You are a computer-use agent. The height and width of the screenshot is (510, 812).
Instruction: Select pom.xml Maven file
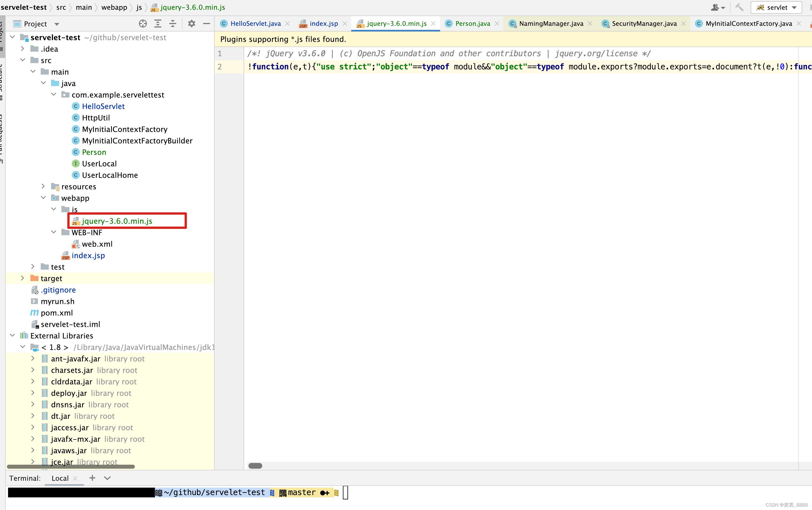(56, 312)
